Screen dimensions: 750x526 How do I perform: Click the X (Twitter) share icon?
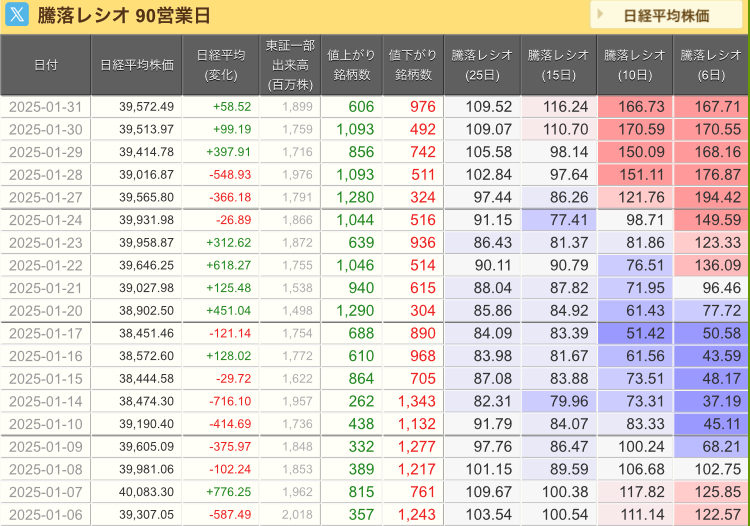(17, 14)
